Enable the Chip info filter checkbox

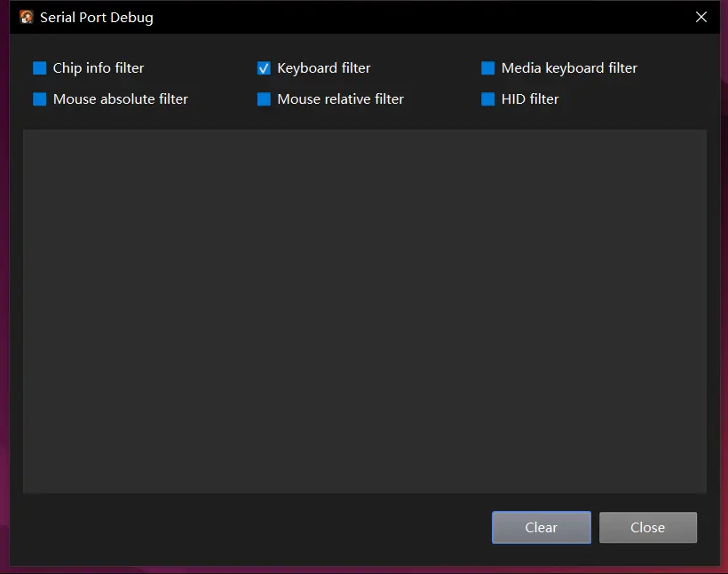point(40,68)
